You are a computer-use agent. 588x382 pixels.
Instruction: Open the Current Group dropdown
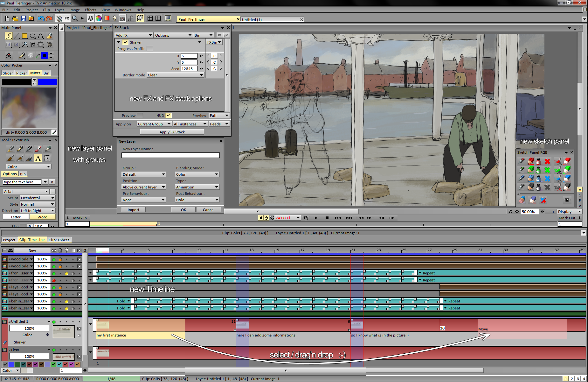(154, 124)
